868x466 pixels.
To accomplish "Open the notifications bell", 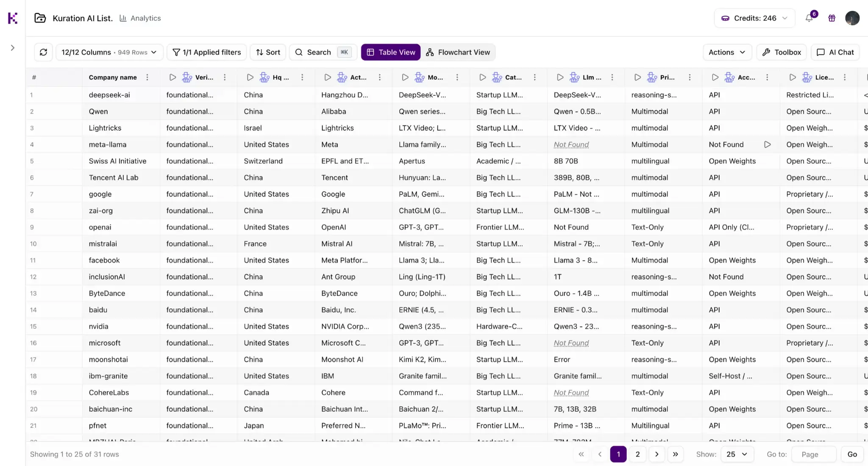I will (x=810, y=18).
